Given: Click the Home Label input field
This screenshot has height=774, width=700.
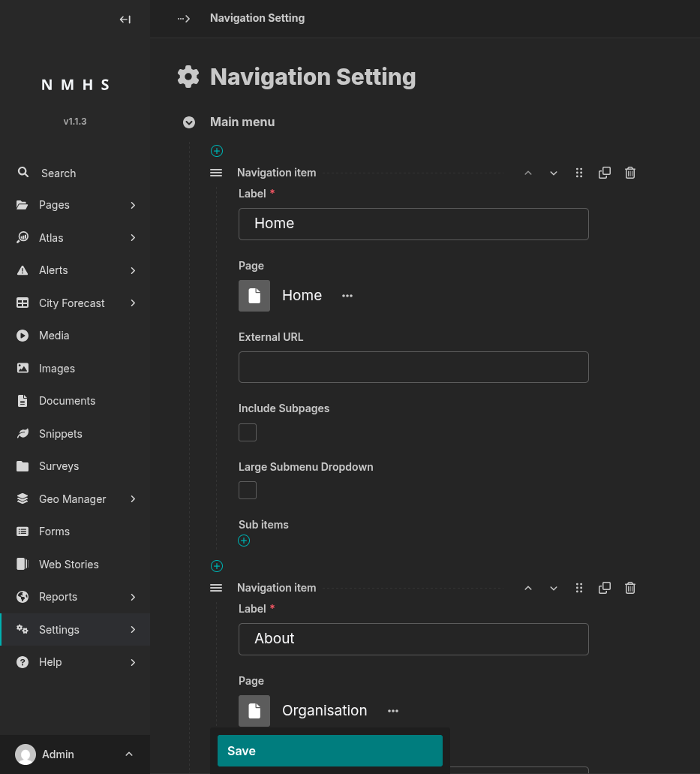Looking at the screenshot, I should coord(413,224).
